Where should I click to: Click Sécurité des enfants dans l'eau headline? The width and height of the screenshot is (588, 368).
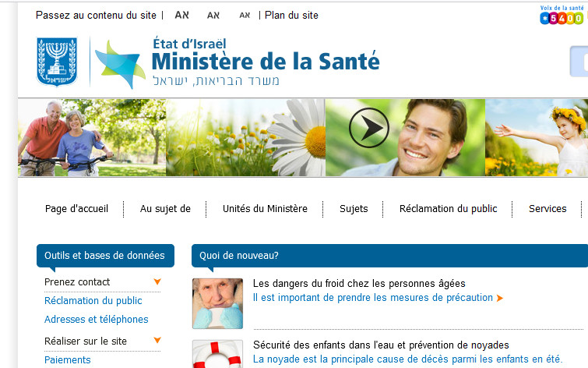click(381, 345)
